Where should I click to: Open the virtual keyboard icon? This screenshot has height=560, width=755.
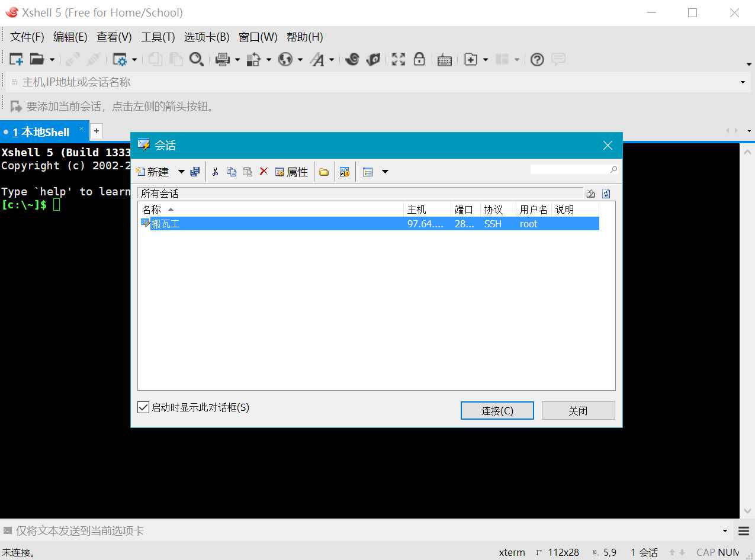(445, 60)
